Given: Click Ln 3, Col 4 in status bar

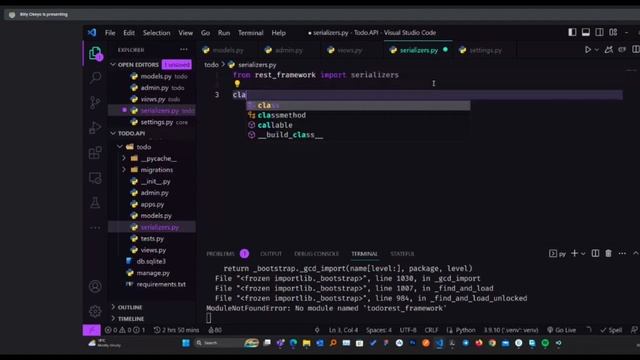Looking at the screenshot, I should click(343, 330).
